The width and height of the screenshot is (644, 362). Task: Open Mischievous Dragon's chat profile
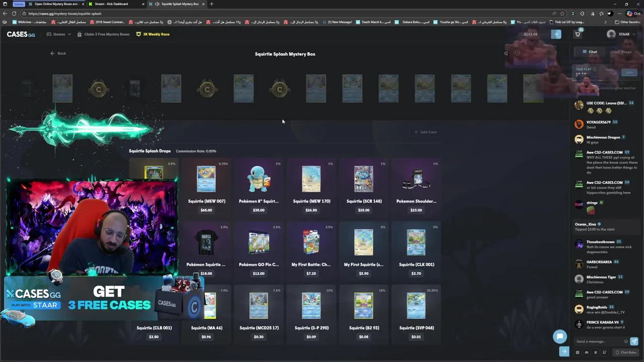tap(603, 137)
